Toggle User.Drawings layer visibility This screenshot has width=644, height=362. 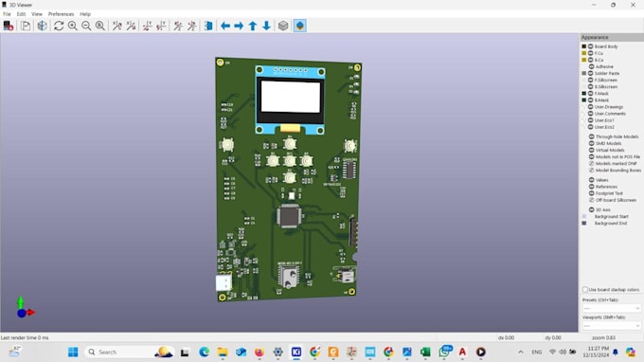click(591, 107)
